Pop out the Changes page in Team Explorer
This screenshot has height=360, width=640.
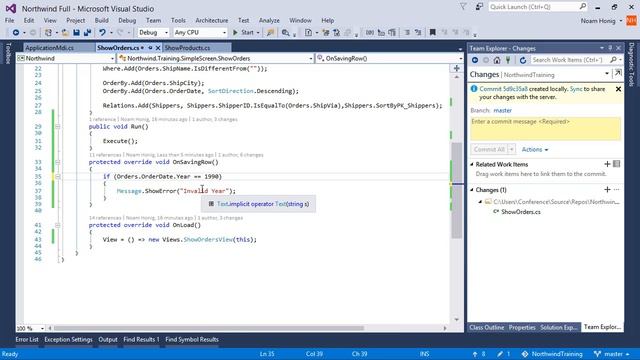[x=618, y=73]
